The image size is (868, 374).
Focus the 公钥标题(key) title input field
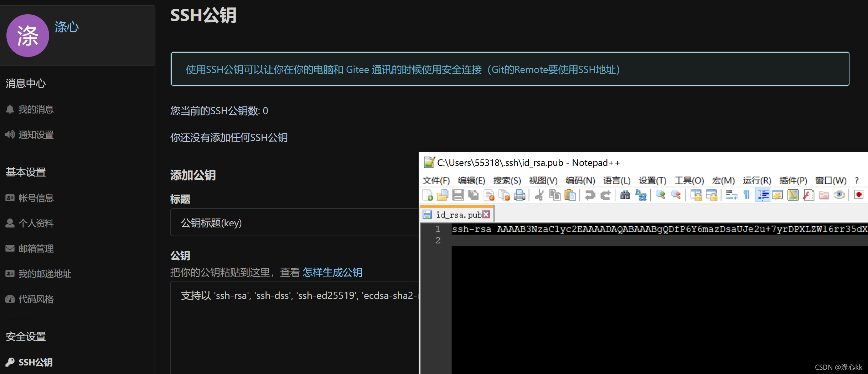pyautogui.click(x=295, y=222)
